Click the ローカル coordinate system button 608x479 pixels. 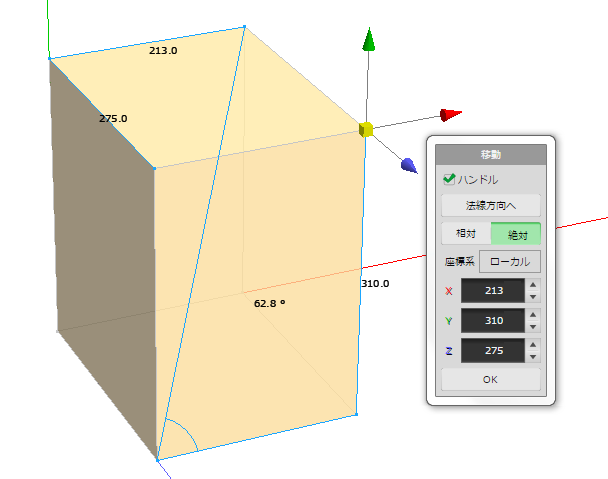[510, 262]
